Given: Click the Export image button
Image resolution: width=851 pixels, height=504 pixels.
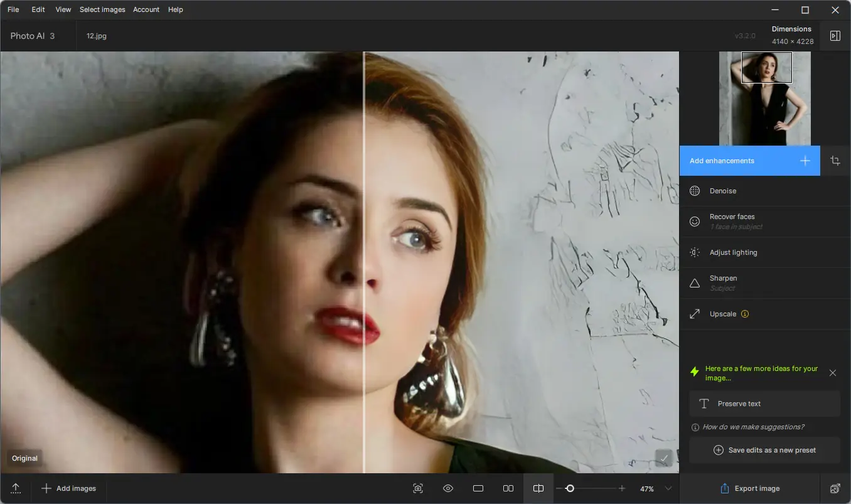Looking at the screenshot, I should (750, 488).
